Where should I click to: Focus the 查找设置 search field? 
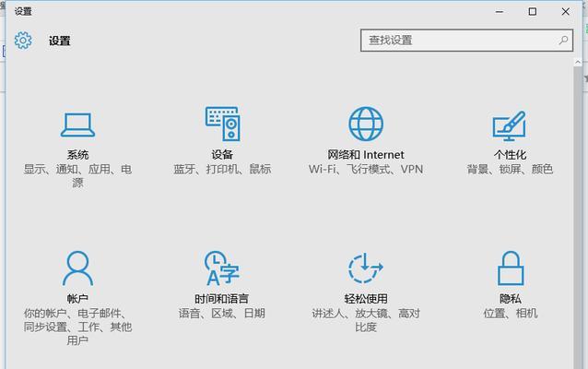(x=466, y=41)
